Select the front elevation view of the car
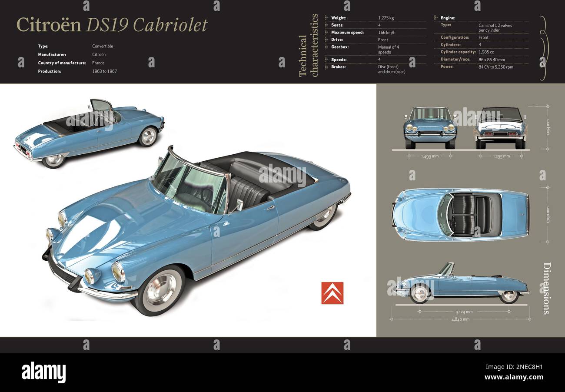 tap(430, 128)
